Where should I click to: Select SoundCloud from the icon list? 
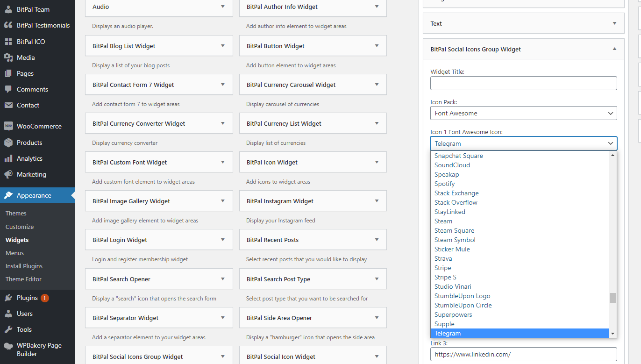pyautogui.click(x=520, y=165)
